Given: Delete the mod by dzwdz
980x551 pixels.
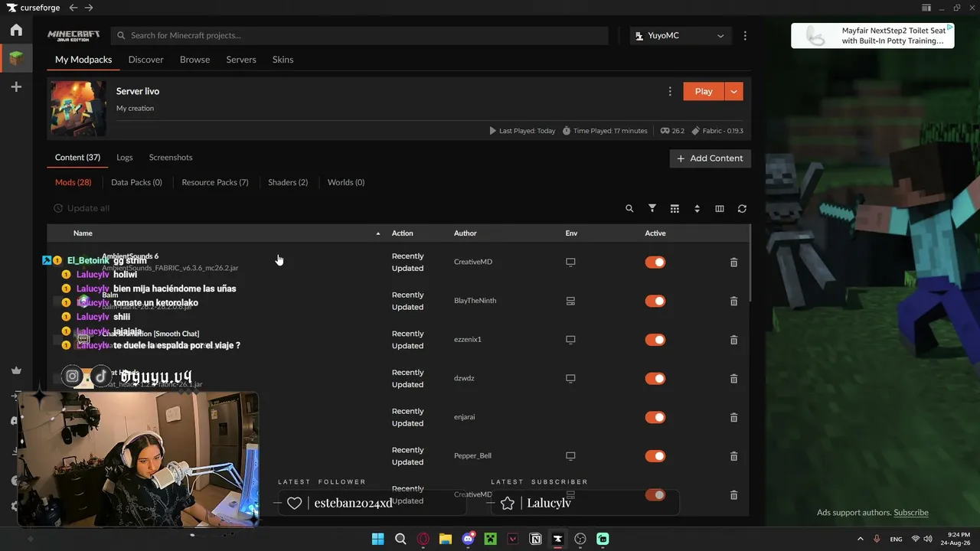Looking at the screenshot, I should coord(733,379).
